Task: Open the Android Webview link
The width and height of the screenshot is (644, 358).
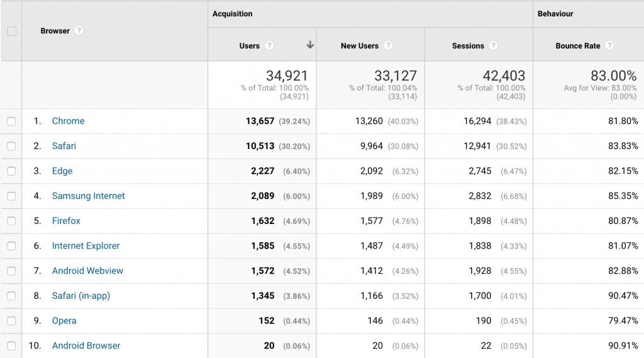Action: pyautogui.click(x=87, y=271)
